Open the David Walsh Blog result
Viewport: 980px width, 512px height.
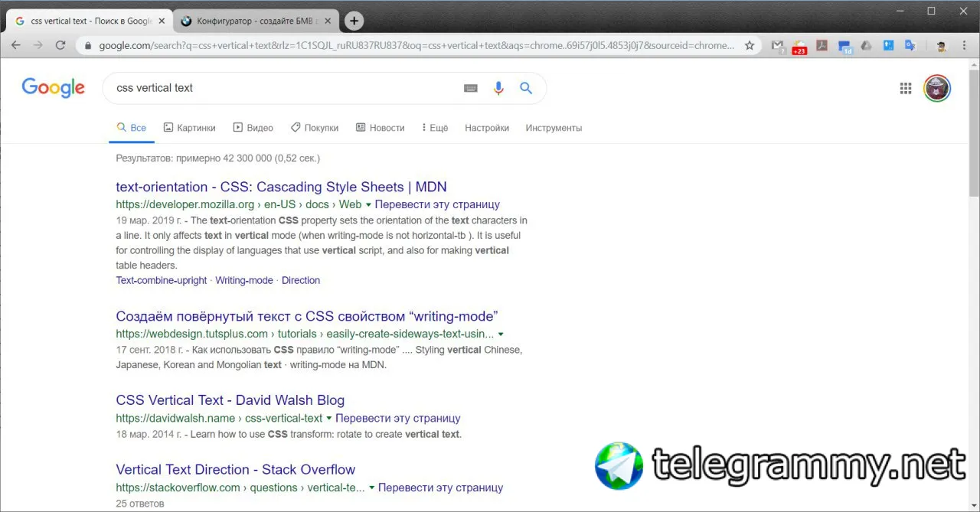230,400
